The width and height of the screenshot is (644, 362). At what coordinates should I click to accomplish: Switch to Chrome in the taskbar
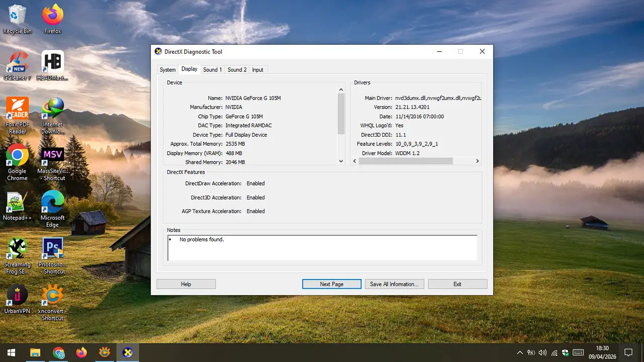58,352
